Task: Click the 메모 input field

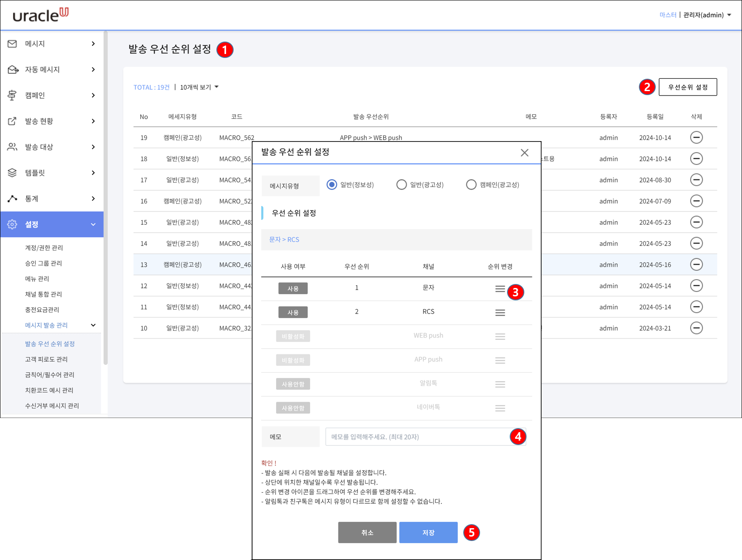Action: pos(425,437)
